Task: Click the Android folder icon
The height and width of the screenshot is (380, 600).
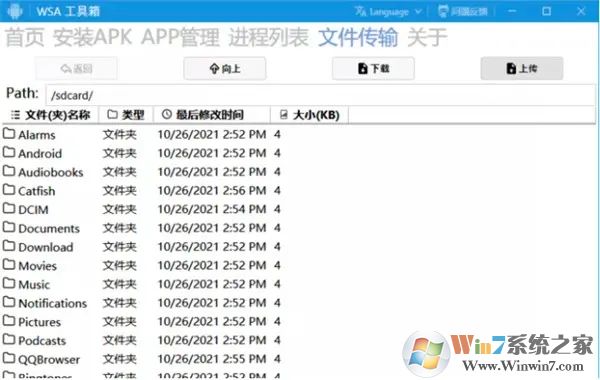Action: pos(9,152)
